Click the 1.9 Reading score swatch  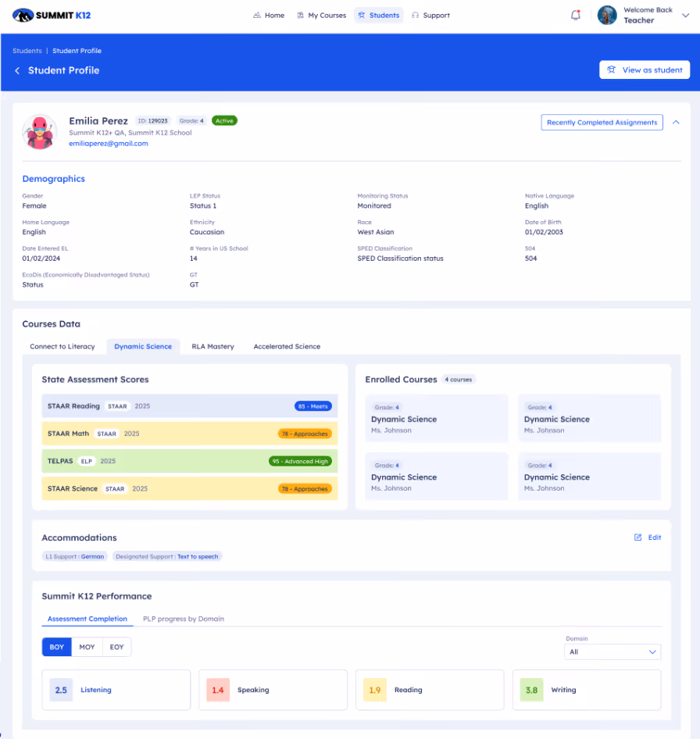375,690
